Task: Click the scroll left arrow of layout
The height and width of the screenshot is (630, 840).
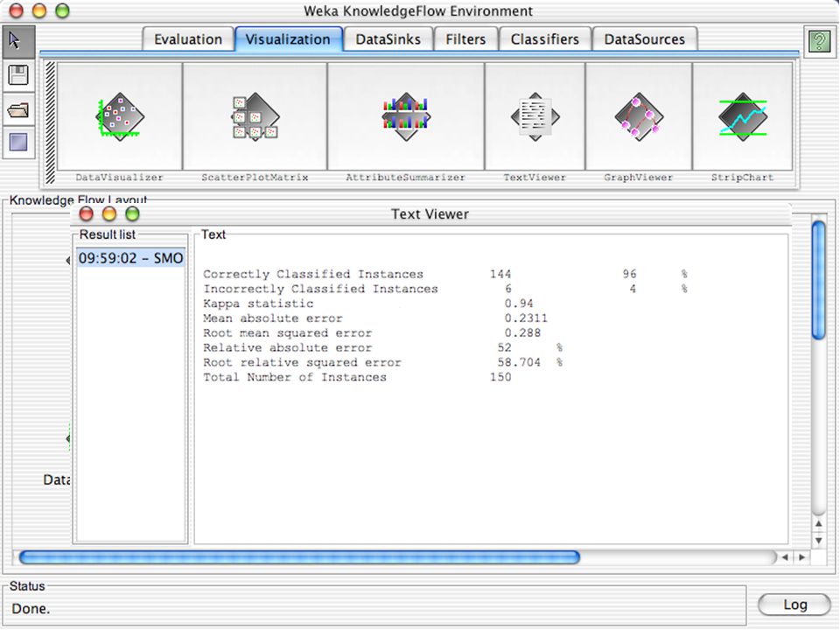Action: point(785,557)
